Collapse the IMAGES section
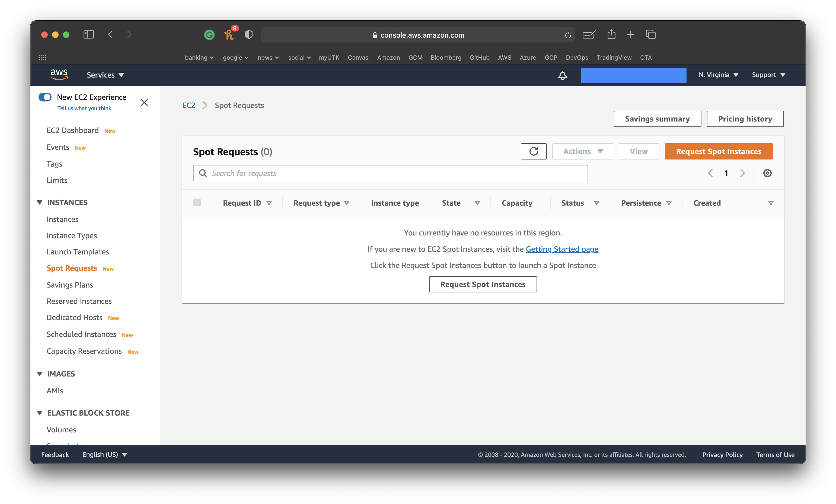 click(x=40, y=374)
